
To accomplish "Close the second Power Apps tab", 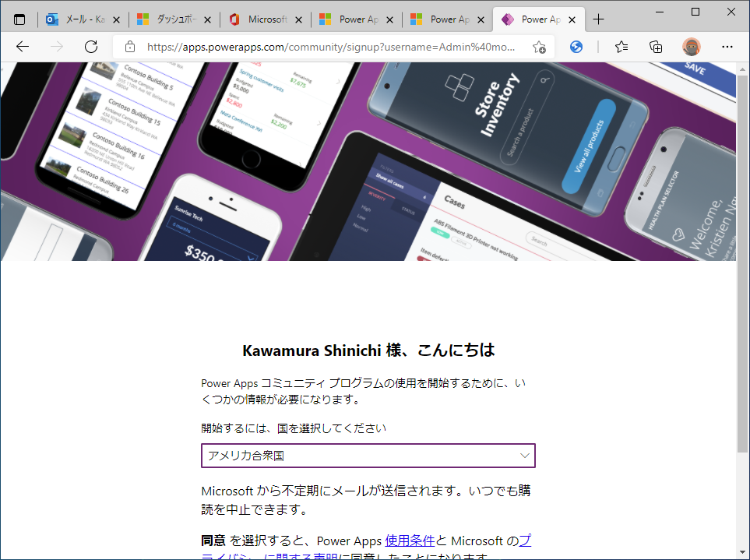I will click(481, 19).
